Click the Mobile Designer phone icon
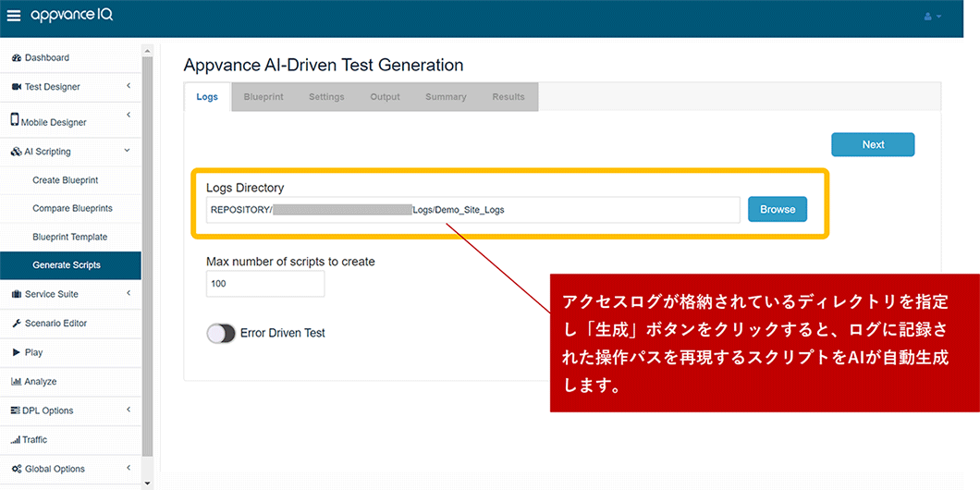The height and width of the screenshot is (490, 980). [x=15, y=120]
